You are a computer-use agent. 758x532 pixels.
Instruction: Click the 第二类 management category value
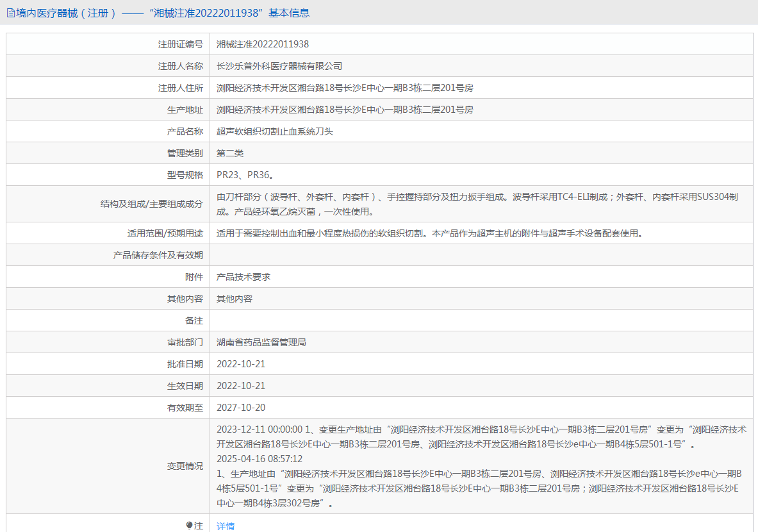click(230, 153)
